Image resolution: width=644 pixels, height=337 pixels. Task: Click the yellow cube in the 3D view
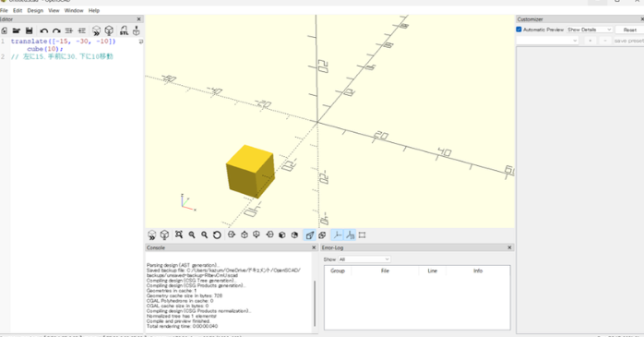click(250, 172)
